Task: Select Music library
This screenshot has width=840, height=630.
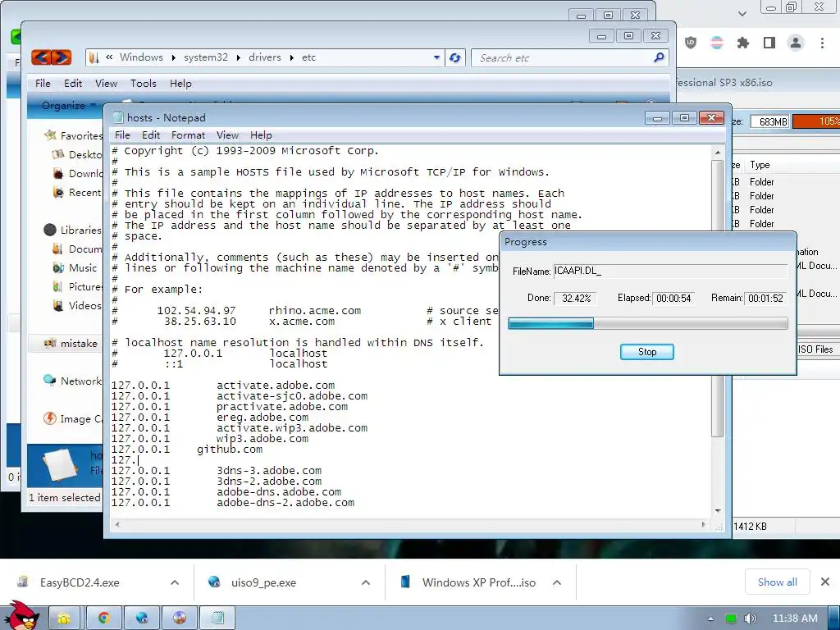Action: click(75, 268)
